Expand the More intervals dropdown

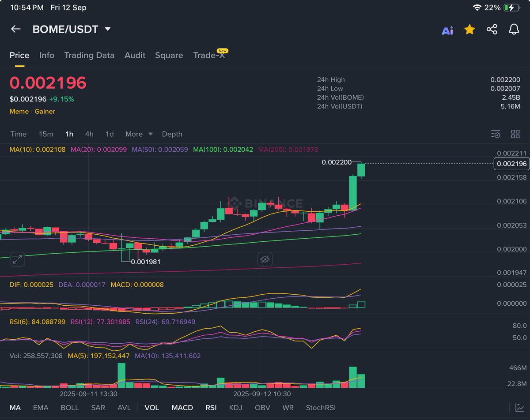tap(139, 134)
